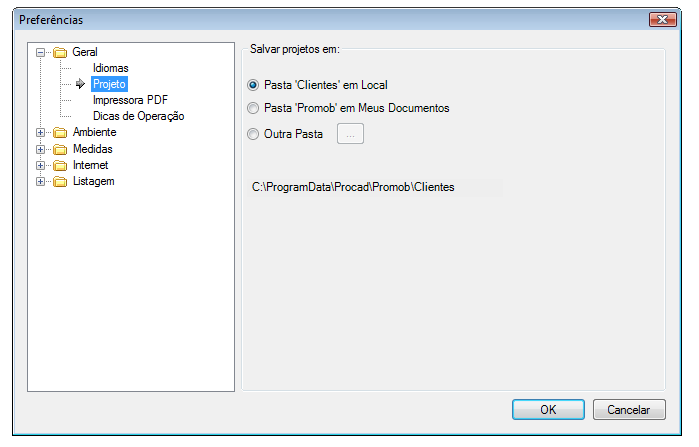Click the browse folder ellipsis button

pyautogui.click(x=350, y=134)
